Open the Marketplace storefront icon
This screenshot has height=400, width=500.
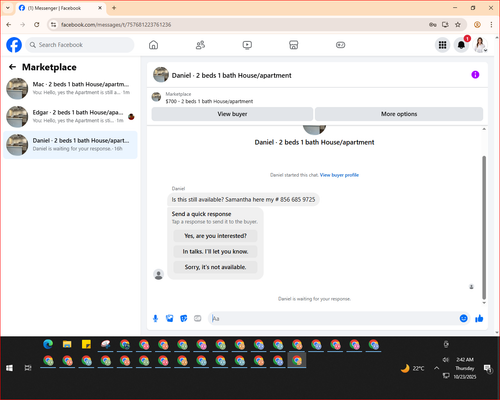[x=294, y=45]
